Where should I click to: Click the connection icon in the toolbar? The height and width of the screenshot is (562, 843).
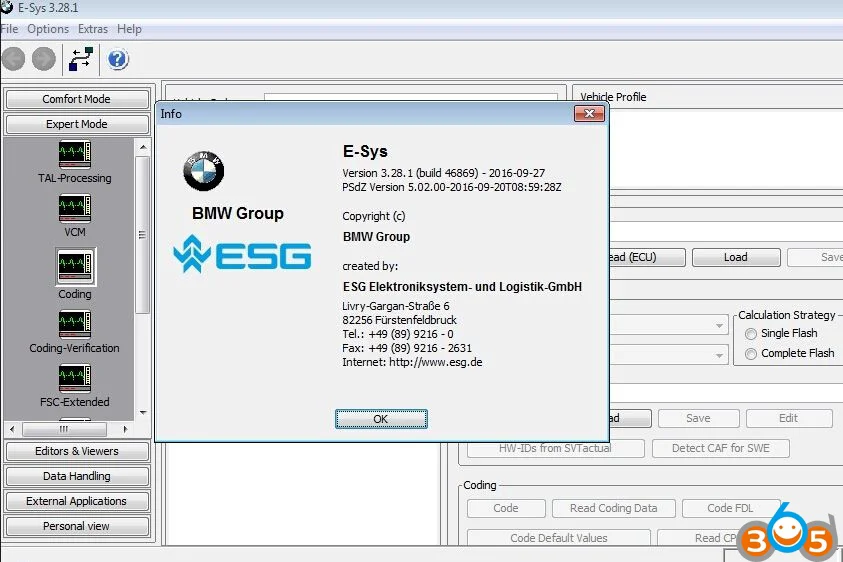tap(81, 59)
